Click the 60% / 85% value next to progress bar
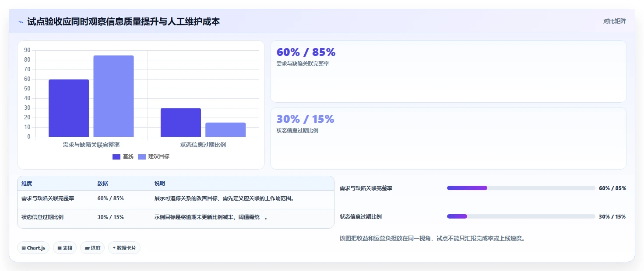This screenshot has height=271, width=644. [x=612, y=188]
